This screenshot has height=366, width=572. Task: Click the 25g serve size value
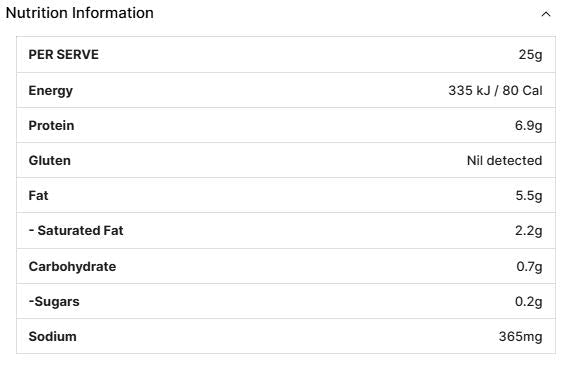[530, 55]
